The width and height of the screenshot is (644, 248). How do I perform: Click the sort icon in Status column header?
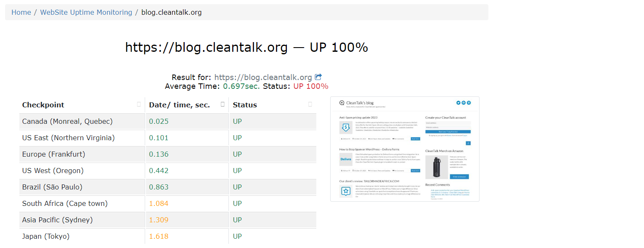coord(310,104)
